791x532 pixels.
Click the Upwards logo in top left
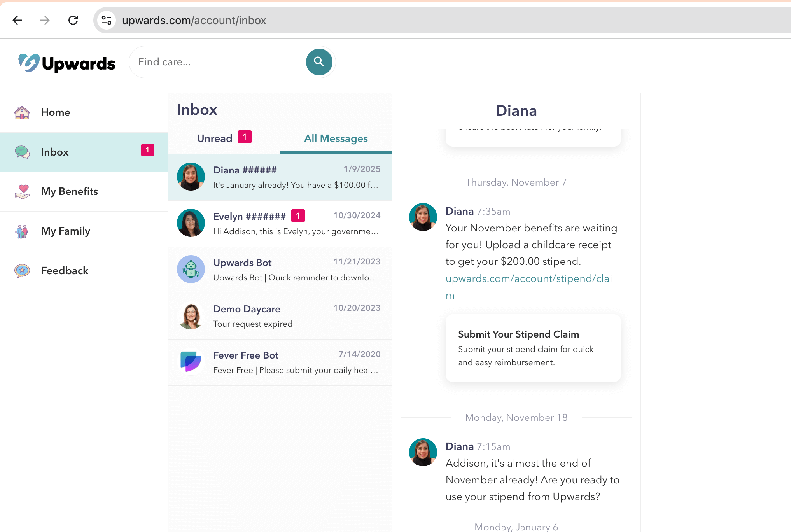(67, 62)
